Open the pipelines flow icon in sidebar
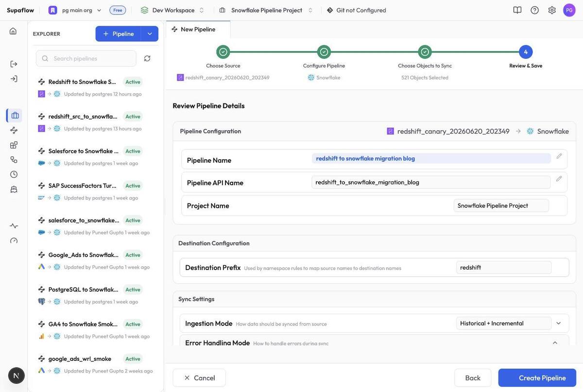Viewport: 583px width, 392px height. pyautogui.click(x=14, y=130)
